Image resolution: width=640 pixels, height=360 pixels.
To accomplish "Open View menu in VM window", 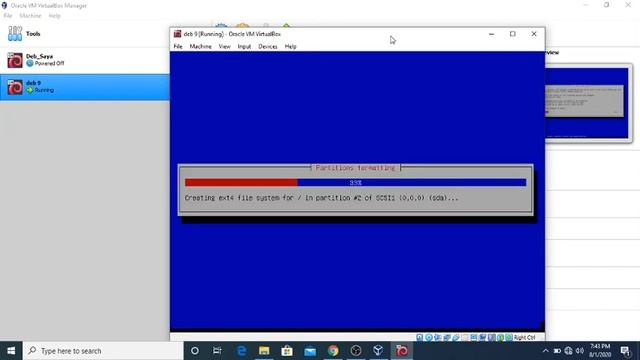I will point(224,47).
